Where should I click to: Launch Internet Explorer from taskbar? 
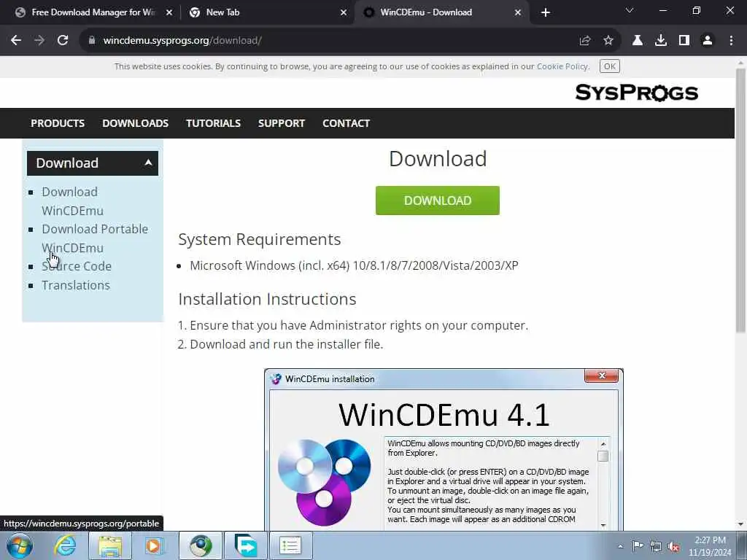tap(65, 545)
